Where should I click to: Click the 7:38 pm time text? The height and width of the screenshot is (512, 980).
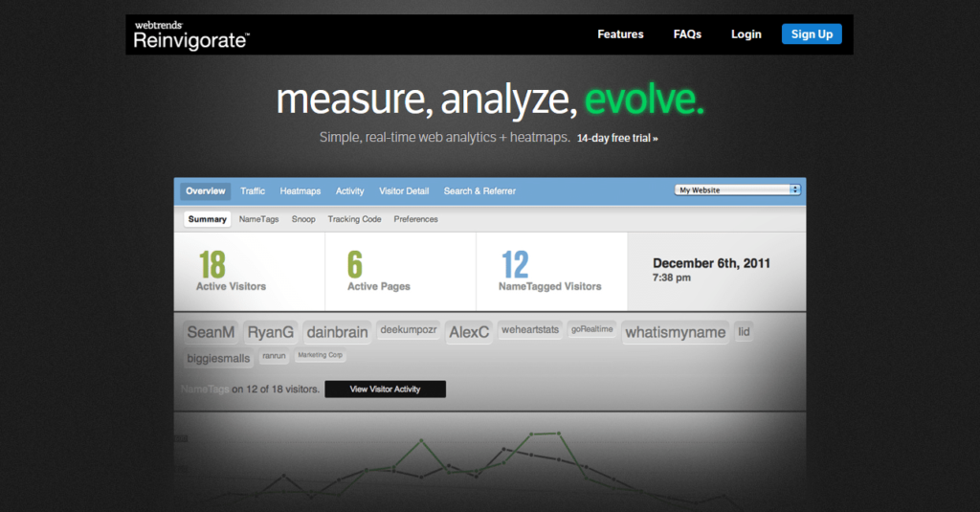[x=671, y=278]
